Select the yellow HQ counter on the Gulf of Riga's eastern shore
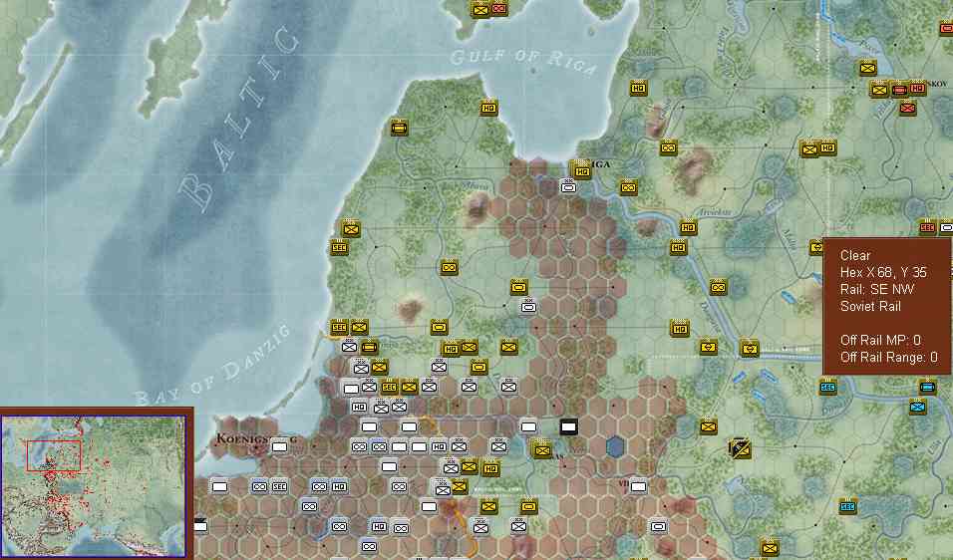 click(638, 89)
